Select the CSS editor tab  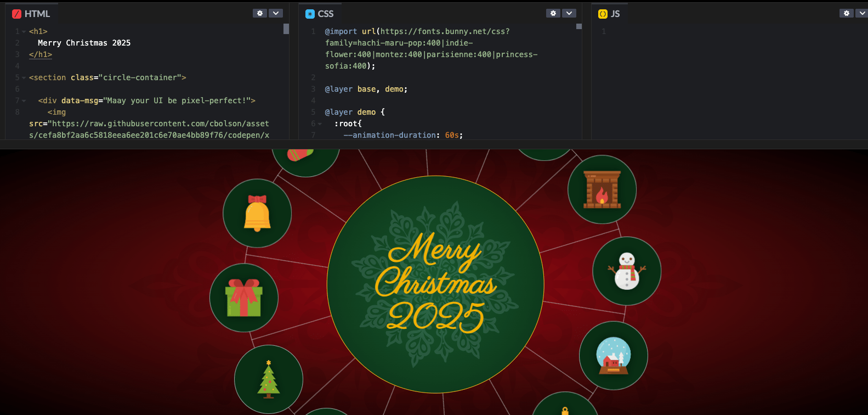320,14
